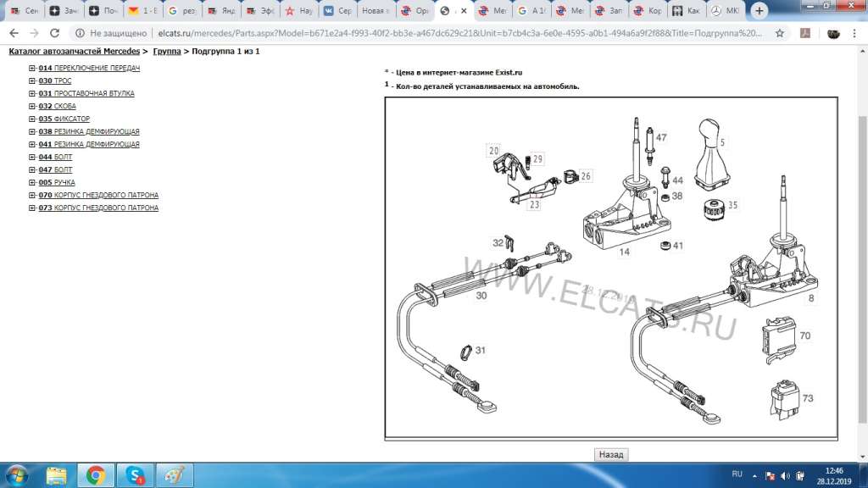Go to the Группа breadcrumb link
The image size is (868, 488).
[x=166, y=52]
